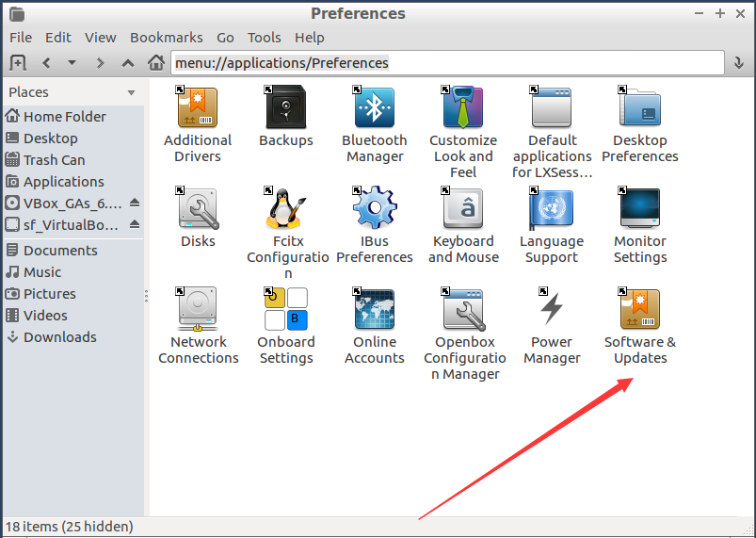Click the home folder toolbar icon
The width and height of the screenshot is (756, 538).
coord(155,63)
